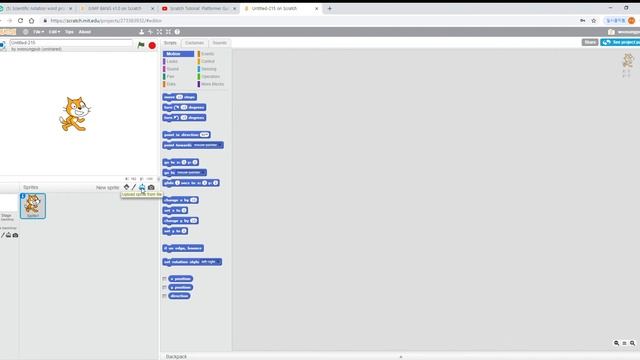The image size is (640, 360).
Task: Tick the y position reporter checkbox
Action: click(164, 288)
